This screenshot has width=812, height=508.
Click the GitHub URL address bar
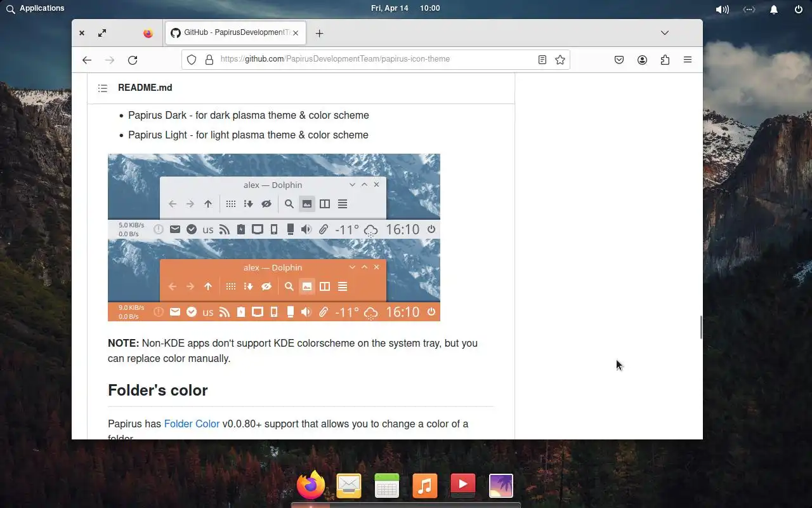(376, 59)
